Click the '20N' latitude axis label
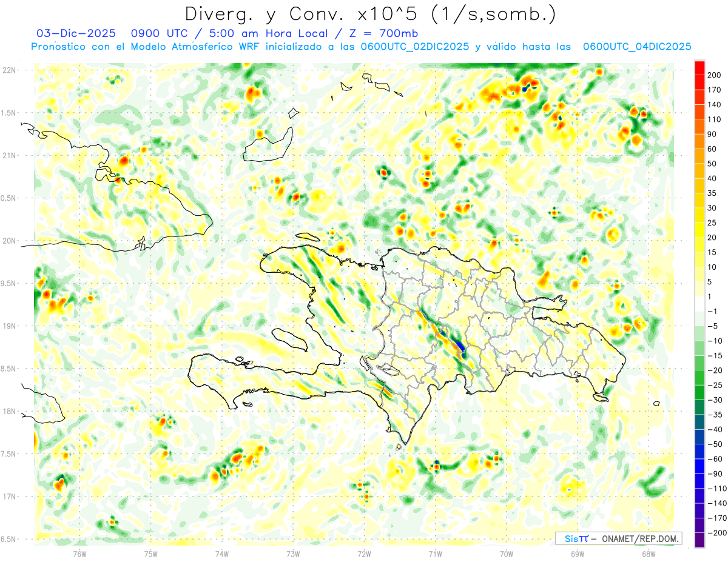This screenshot has height=562, width=728. click(x=8, y=241)
